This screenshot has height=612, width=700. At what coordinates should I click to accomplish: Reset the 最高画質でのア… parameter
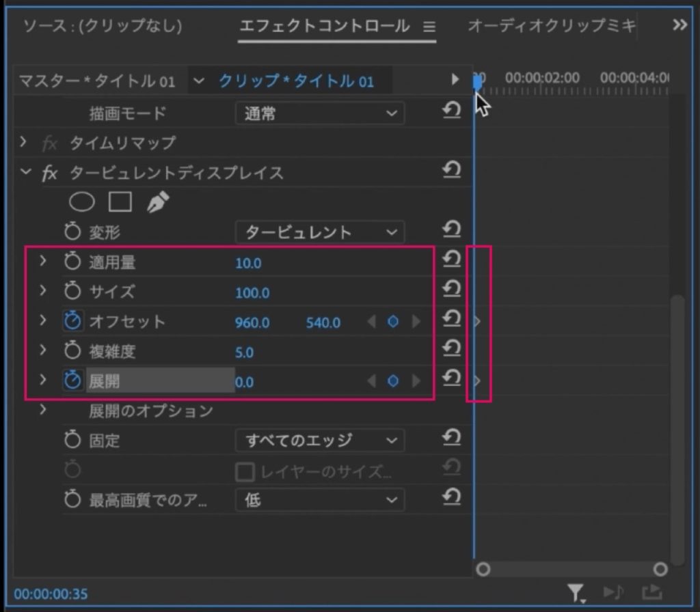click(x=451, y=497)
